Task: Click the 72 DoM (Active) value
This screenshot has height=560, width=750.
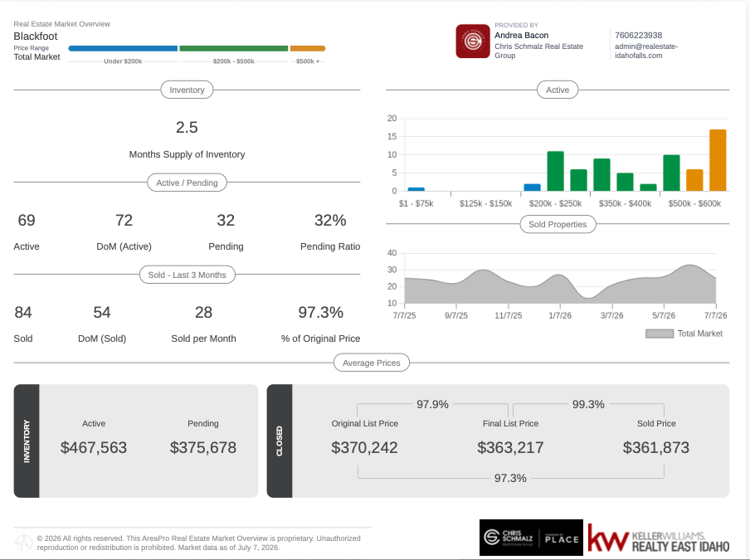Action: click(x=124, y=221)
